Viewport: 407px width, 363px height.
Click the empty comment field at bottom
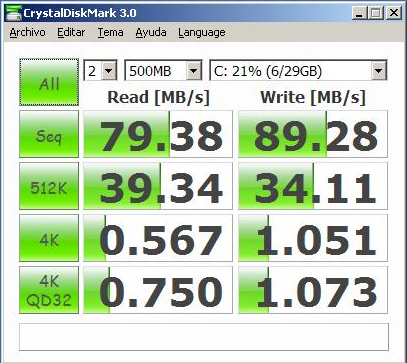(204, 337)
